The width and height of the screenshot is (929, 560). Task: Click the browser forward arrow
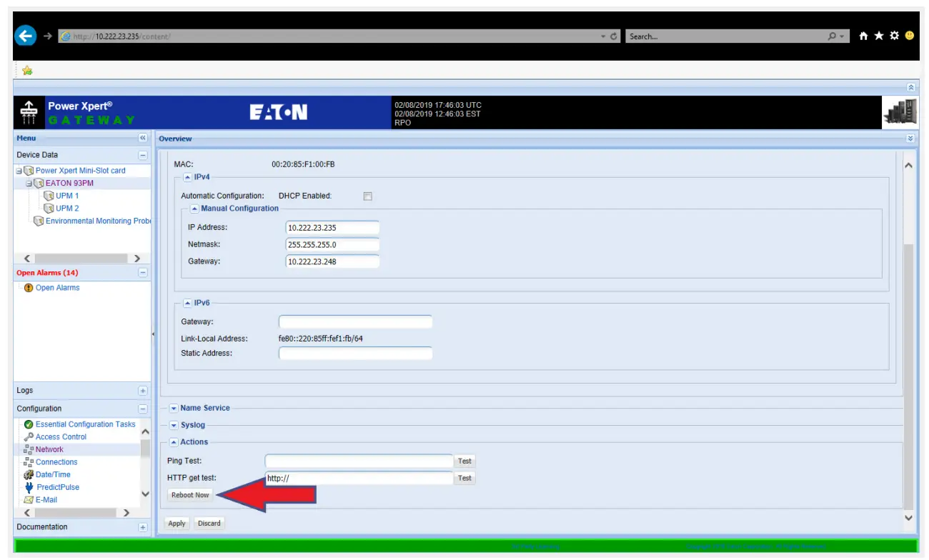[48, 36]
